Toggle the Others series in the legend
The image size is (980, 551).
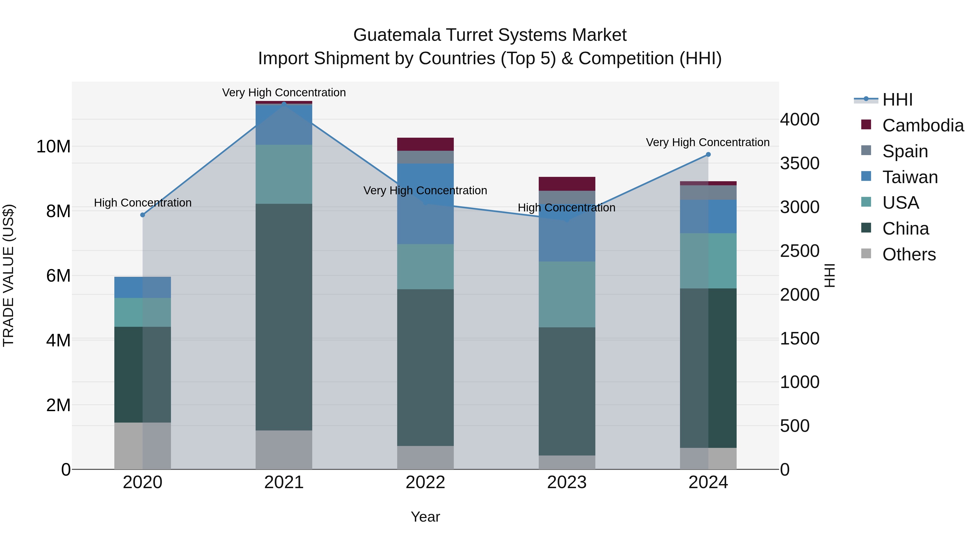(899, 254)
